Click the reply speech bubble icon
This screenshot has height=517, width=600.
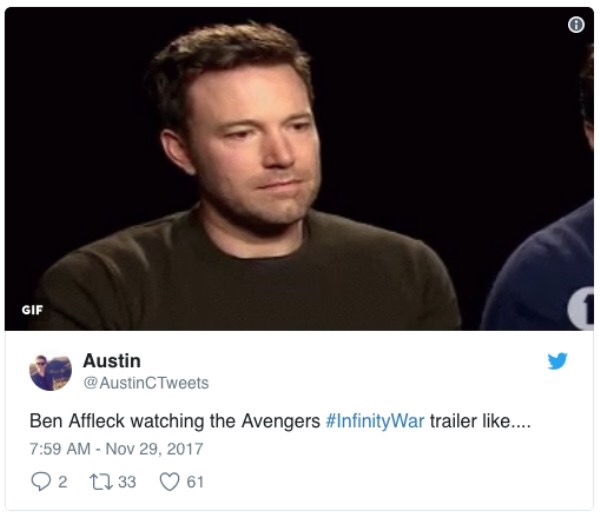[41, 481]
